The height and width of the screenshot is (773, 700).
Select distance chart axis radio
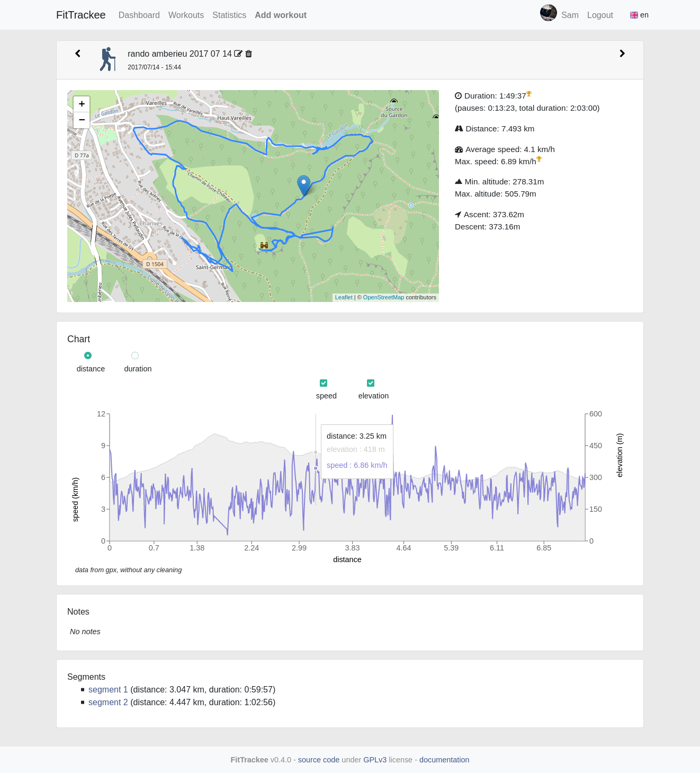click(88, 356)
